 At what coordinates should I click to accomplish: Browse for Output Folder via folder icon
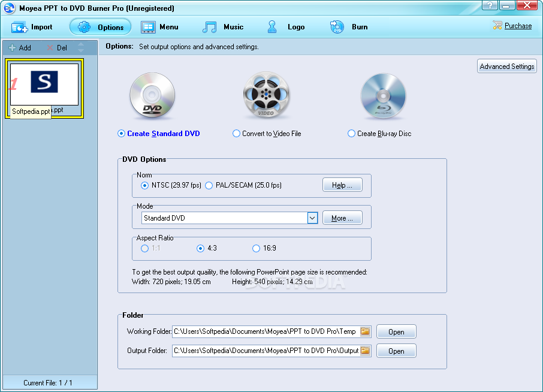(x=365, y=350)
